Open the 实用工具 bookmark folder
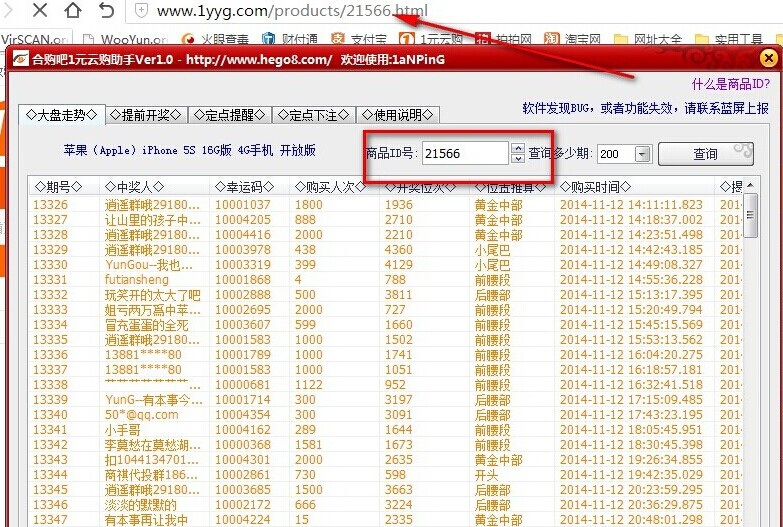The image size is (783, 527). (729, 39)
